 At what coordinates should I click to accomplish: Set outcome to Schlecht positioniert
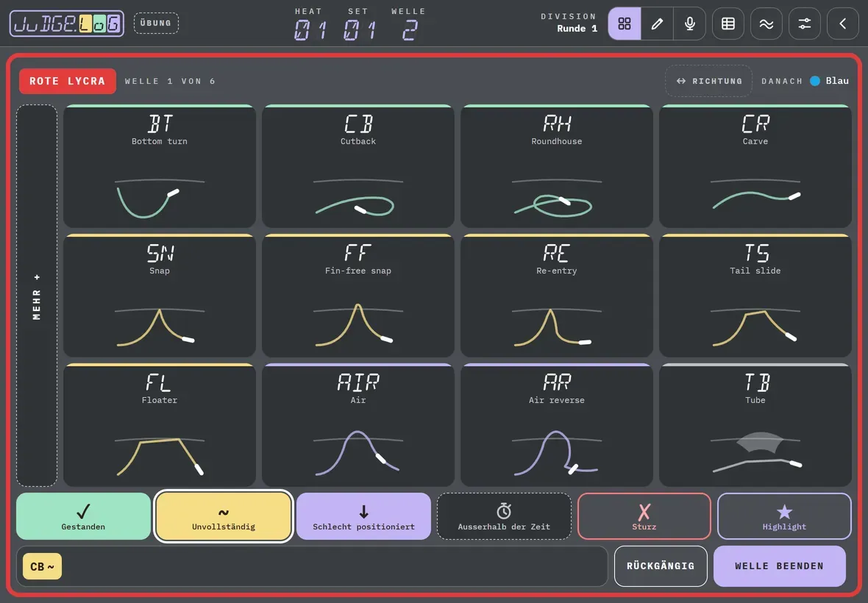pyautogui.click(x=363, y=516)
